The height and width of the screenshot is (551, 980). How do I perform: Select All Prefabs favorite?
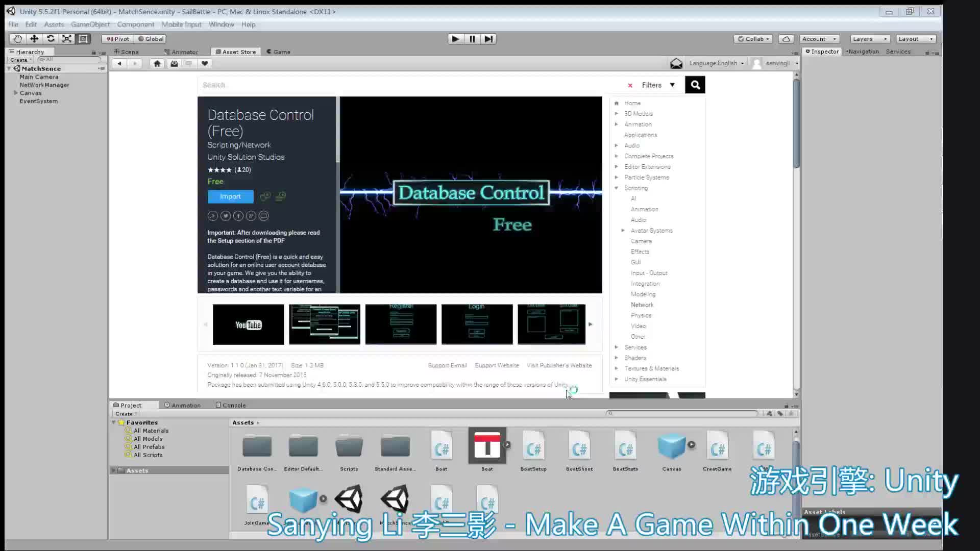click(x=149, y=447)
